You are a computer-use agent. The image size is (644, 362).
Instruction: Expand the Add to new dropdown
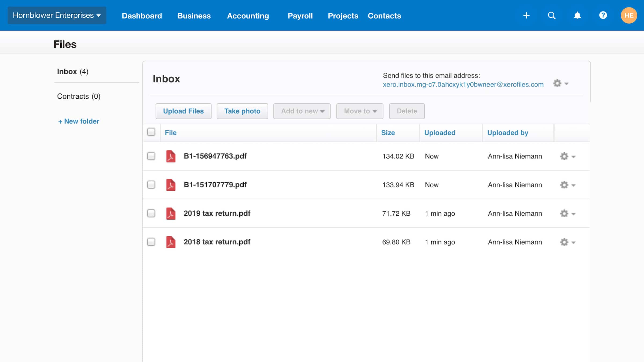click(x=302, y=111)
